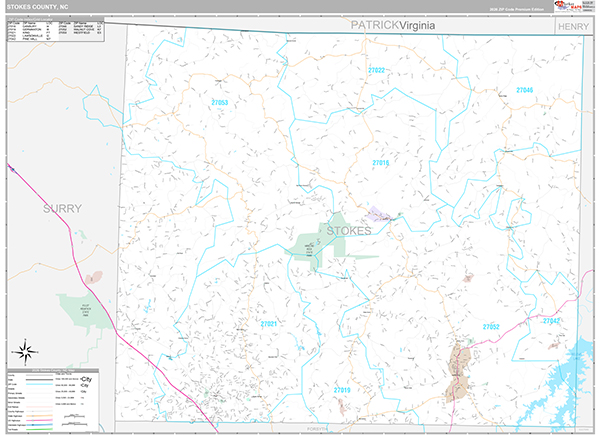The height and width of the screenshot is (435, 600).
Task: Click the HENRY county label
Action: [573, 27]
